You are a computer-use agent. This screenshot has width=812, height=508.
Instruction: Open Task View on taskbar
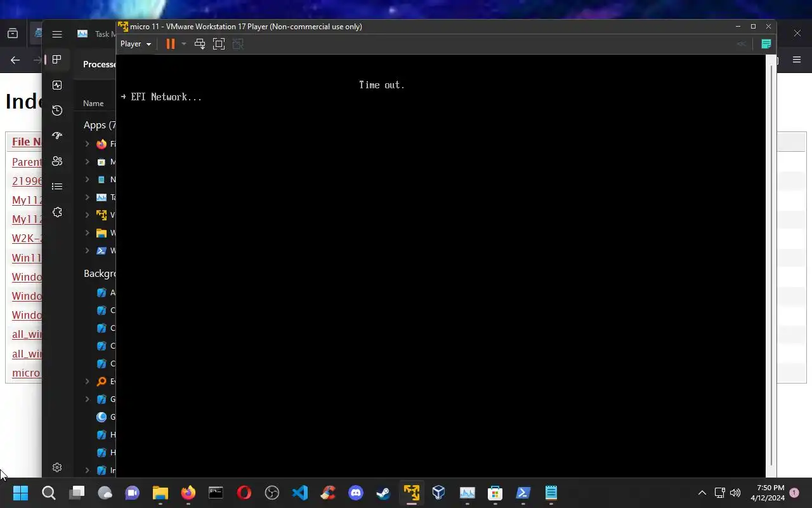tap(77, 493)
